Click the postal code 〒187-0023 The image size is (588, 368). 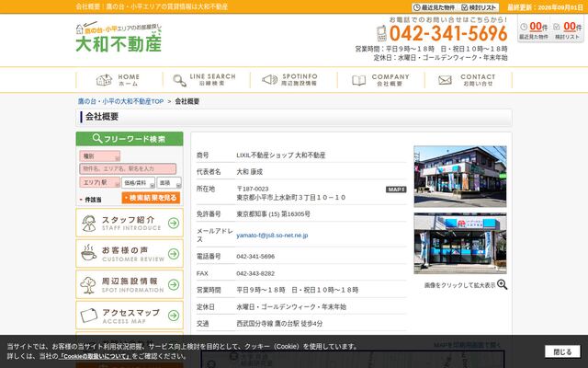click(x=253, y=189)
